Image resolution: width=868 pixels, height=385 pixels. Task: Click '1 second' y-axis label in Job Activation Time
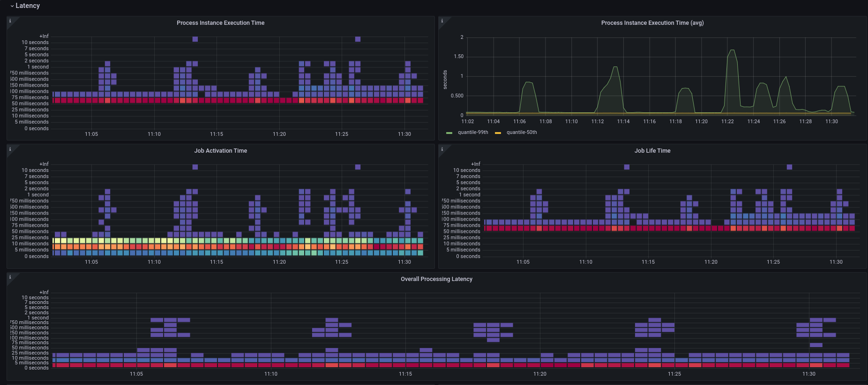38,195
